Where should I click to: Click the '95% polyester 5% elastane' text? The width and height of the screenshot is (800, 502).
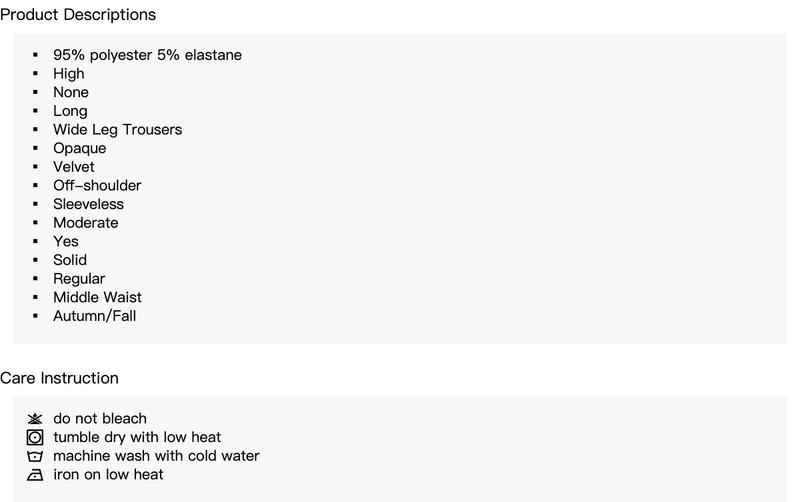tap(147, 55)
